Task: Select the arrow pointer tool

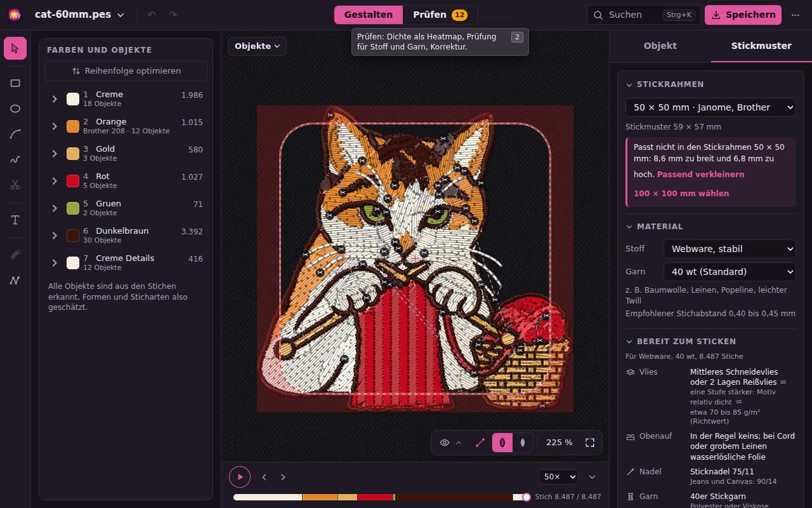Action: coord(15,48)
